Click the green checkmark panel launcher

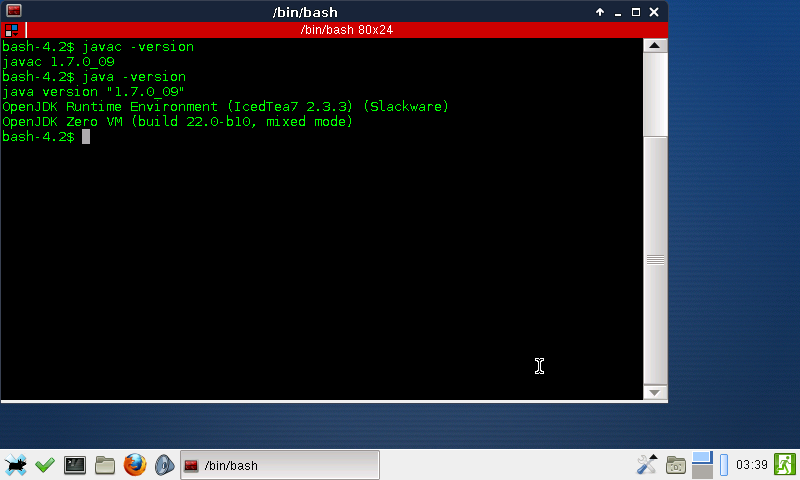(45, 465)
